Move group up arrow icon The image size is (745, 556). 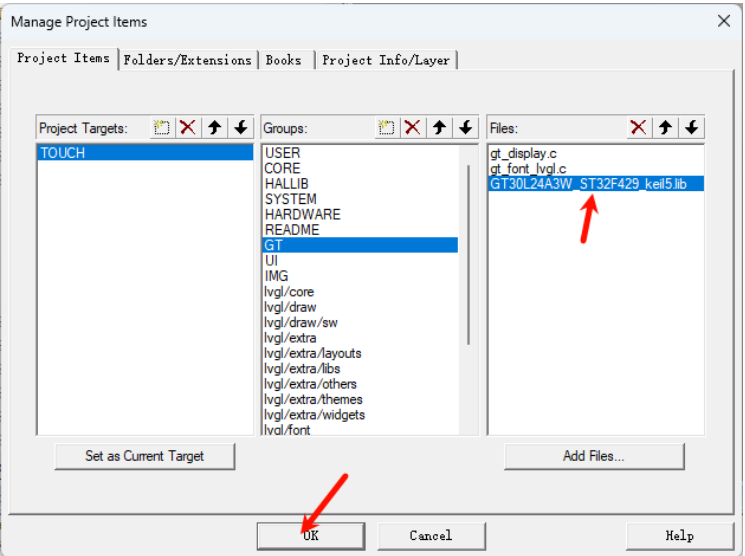(x=439, y=127)
